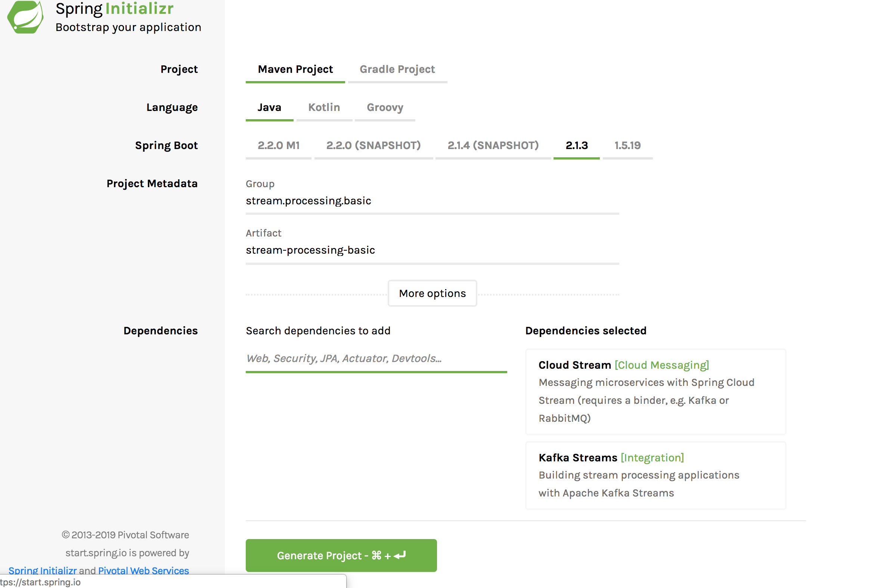871x588 pixels.
Task: Select Maven Project option
Action: point(295,69)
